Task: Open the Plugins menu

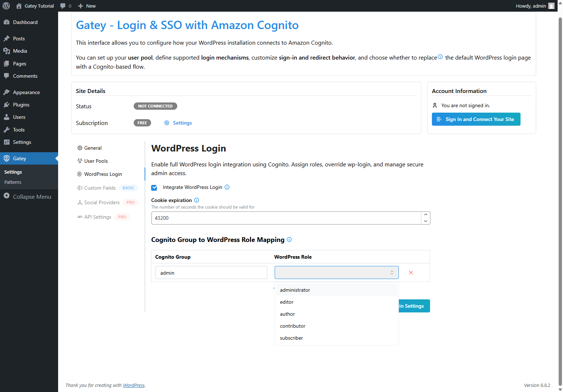Action: coord(29,105)
